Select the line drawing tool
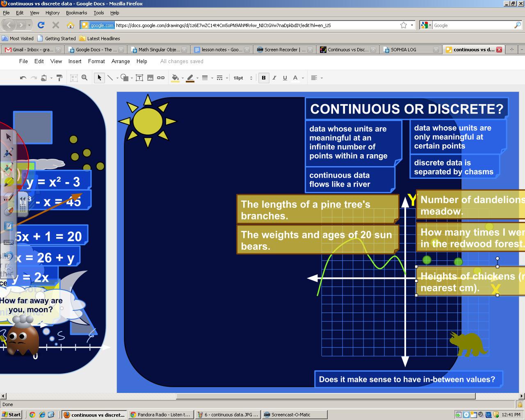The image size is (525, 420). click(x=110, y=78)
